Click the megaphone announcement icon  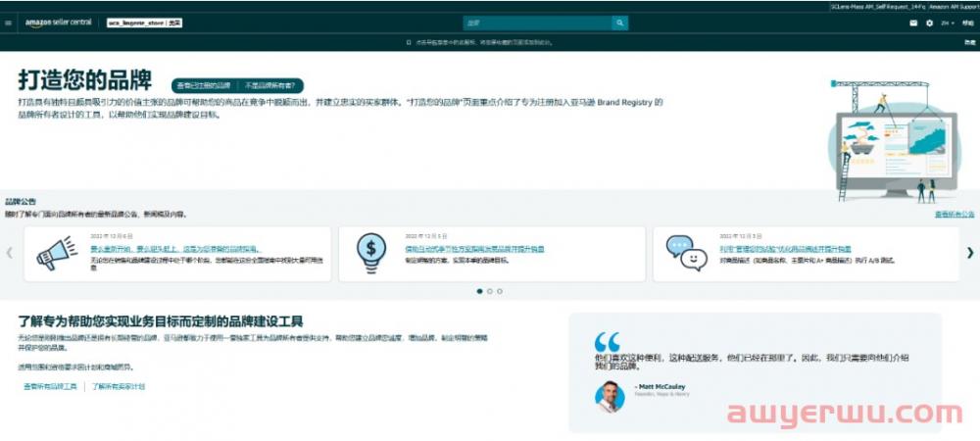(x=56, y=254)
